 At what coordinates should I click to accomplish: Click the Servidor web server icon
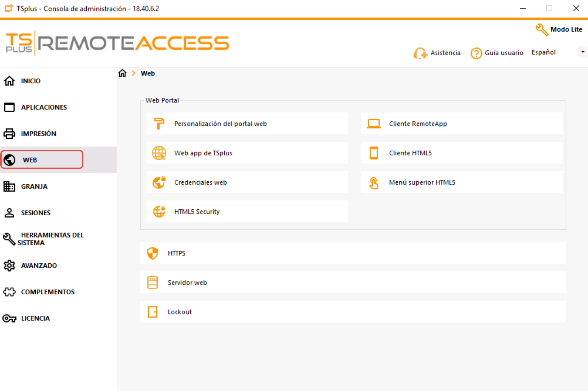153,283
